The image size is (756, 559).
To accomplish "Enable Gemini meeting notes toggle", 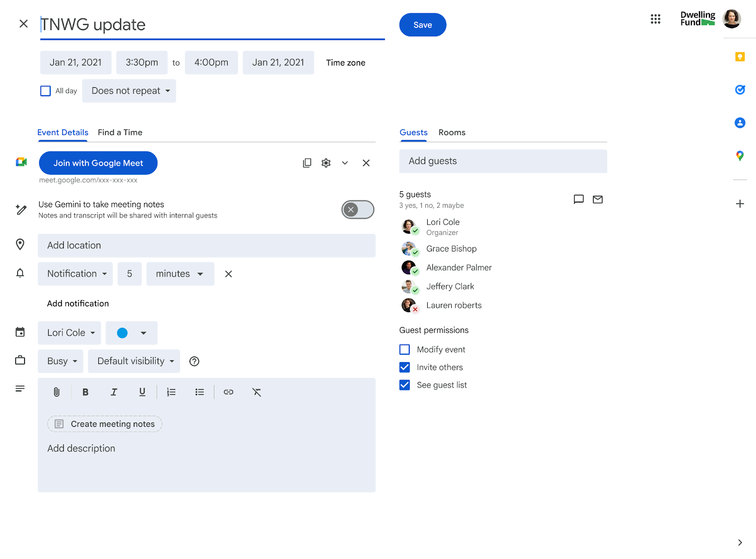I will tap(358, 210).
